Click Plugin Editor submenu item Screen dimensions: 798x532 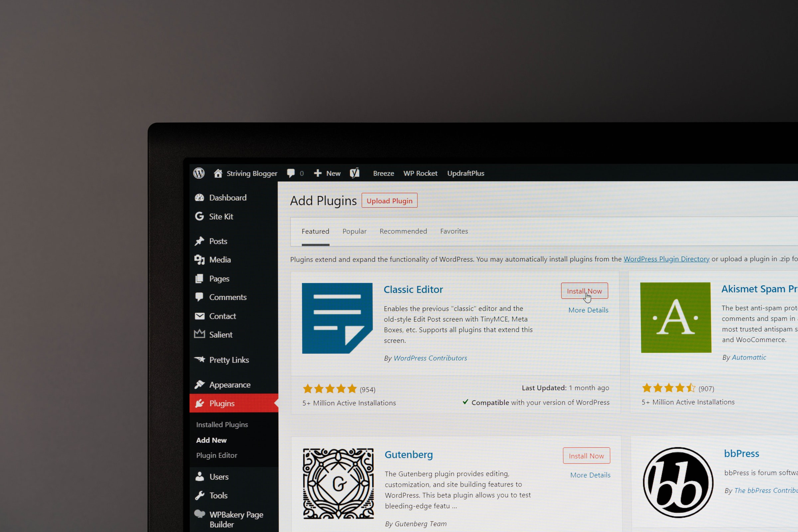click(217, 455)
